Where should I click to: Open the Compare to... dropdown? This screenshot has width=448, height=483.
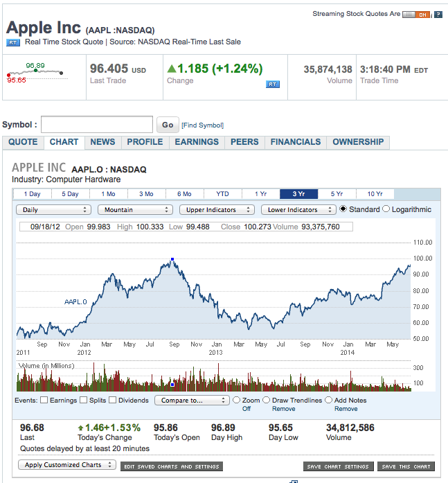click(192, 400)
